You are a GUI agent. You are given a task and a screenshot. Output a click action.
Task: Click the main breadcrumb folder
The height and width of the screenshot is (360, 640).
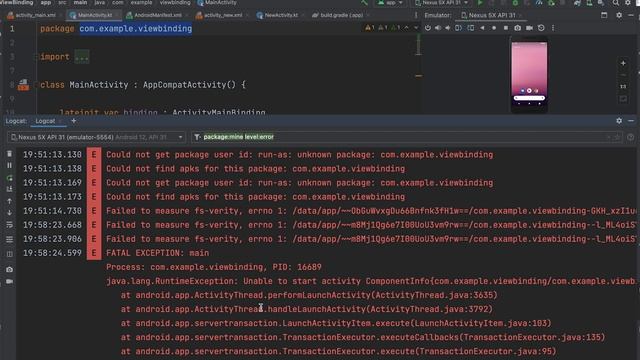click(80, 2)
